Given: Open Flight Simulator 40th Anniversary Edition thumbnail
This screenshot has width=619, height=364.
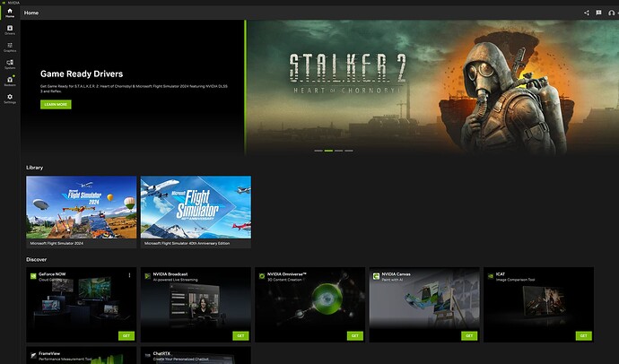Looking at the screenshot, I should 196,207.
